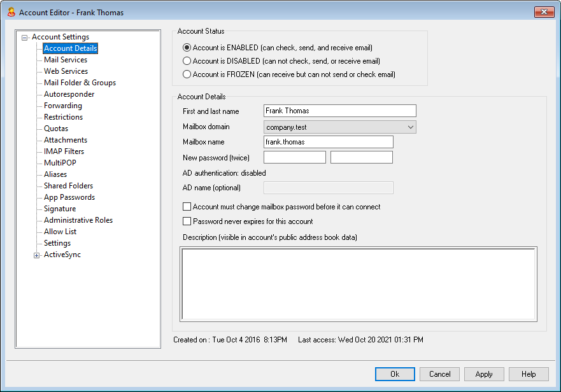Click the Account Editor title bar icon
Image resolution: width=561 pixels, height=392 pixels.
(x=11, y=12)
